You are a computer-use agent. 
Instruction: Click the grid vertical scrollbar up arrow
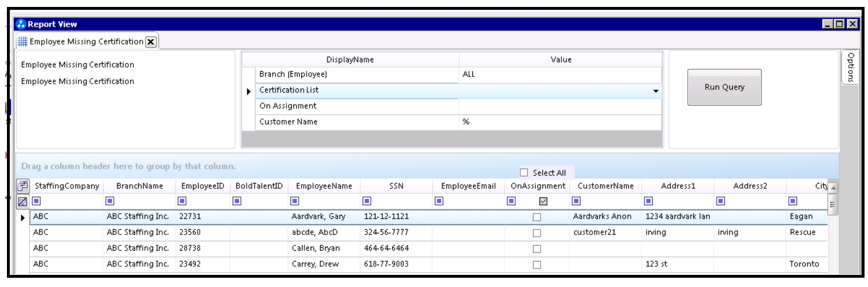[833, 187]
